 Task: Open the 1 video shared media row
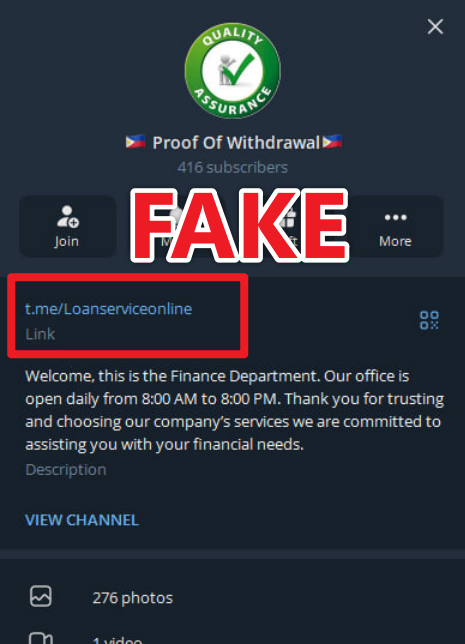pyautogui.click(x=232, y=637)
